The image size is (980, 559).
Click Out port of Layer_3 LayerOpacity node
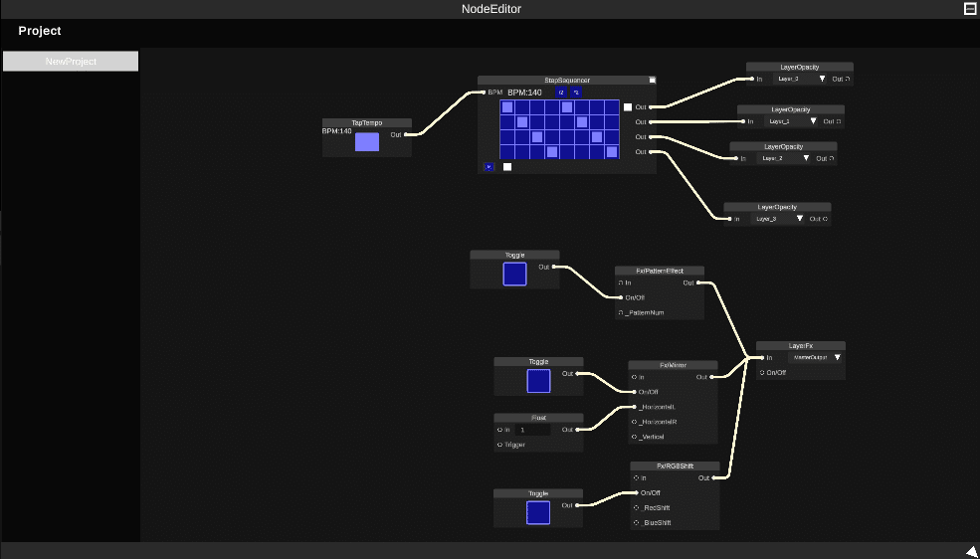pos(825,219)
